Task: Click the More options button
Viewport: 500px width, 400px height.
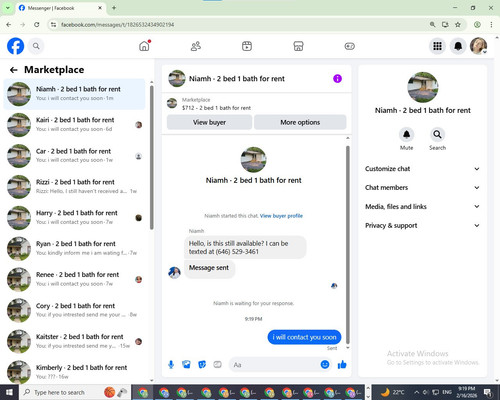Action: [x=300, y=122]
